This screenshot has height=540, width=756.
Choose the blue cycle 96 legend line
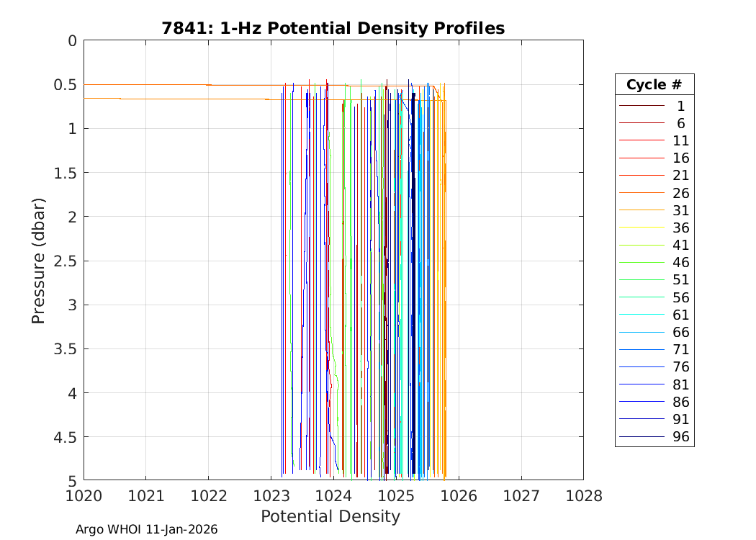coord(641,437)
